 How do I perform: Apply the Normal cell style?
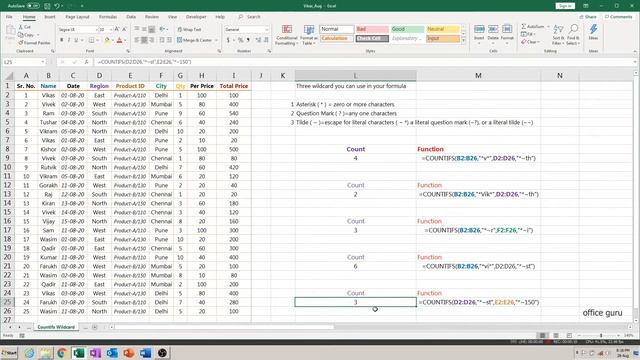tap(337, 29)
